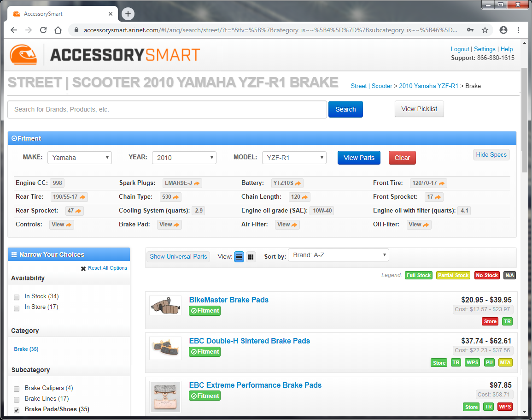Click the Reset All Options X icon
Screen dimensions: 532x420
pos(83,269)
